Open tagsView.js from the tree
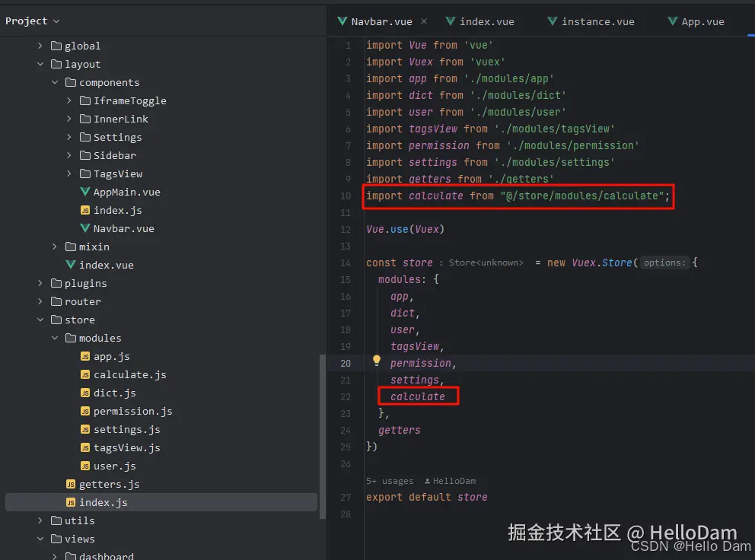Screen dimensions: 755x560 coord(126,447)
